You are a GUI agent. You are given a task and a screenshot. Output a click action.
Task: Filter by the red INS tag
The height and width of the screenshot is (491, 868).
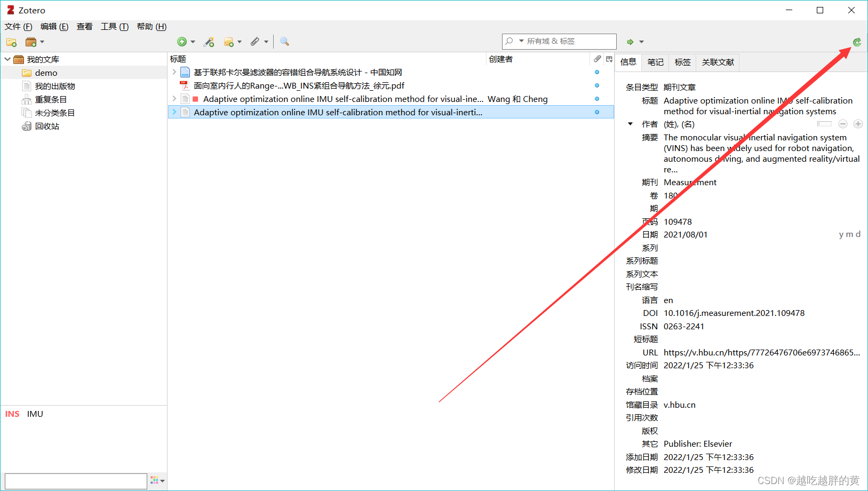pos(12,414)
